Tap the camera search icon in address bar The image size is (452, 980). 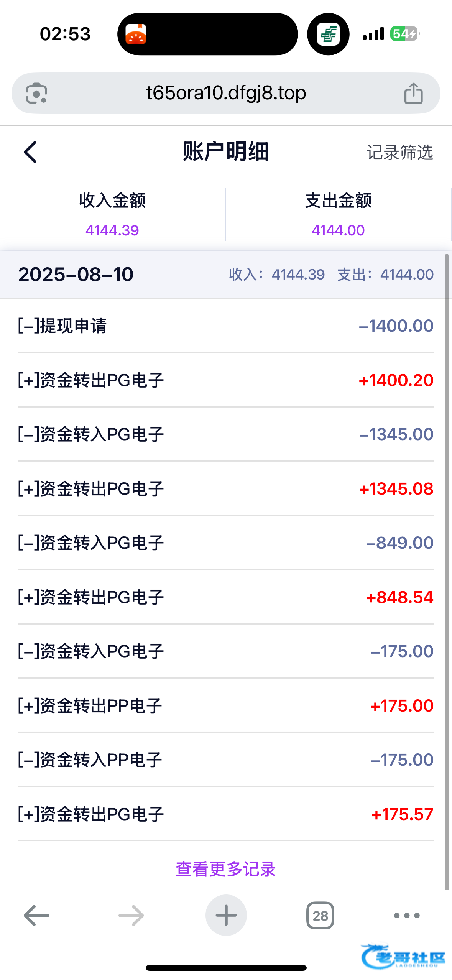click(36, 93)
